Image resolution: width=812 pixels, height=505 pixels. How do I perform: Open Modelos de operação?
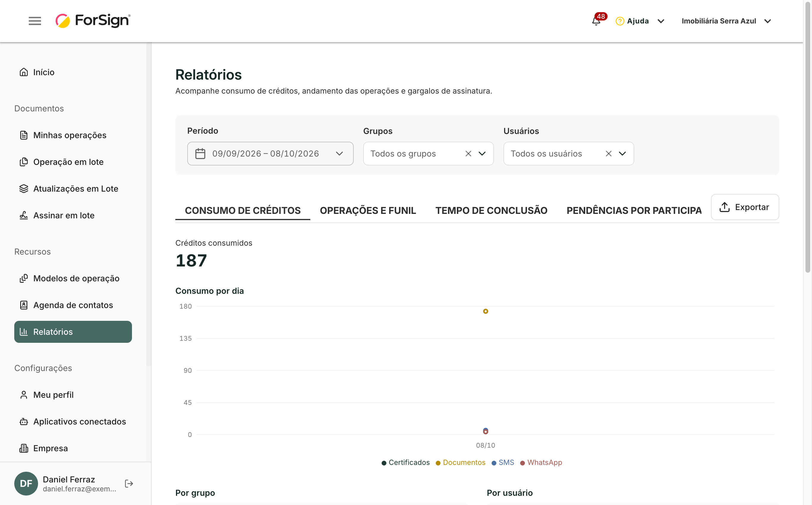point(73,278)
